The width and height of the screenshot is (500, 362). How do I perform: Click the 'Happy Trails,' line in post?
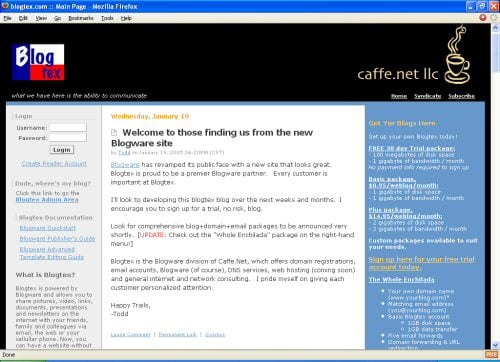(130, 305)
